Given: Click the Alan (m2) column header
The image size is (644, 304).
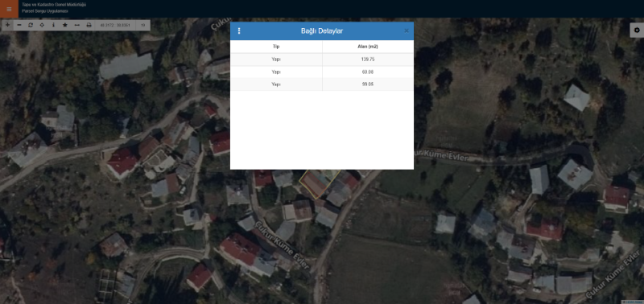Looking at the screenshot, I should (368, 47).
